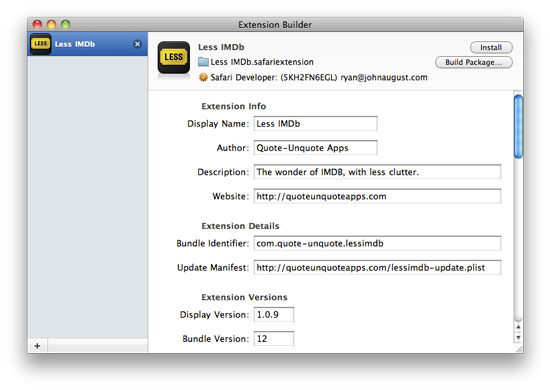Edit the Update Manifest field

pyautogui.click(x=377, y=267)
